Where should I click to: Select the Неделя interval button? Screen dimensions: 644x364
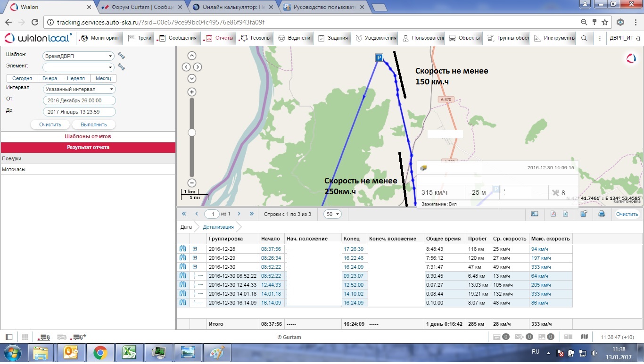(76, 78)
